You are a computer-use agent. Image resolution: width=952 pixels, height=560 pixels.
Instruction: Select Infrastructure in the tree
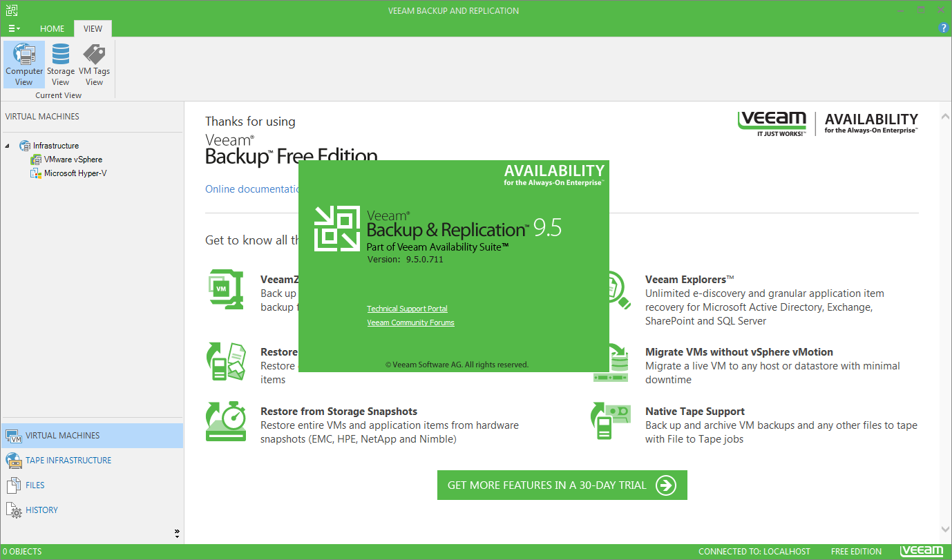coord(56,146)
